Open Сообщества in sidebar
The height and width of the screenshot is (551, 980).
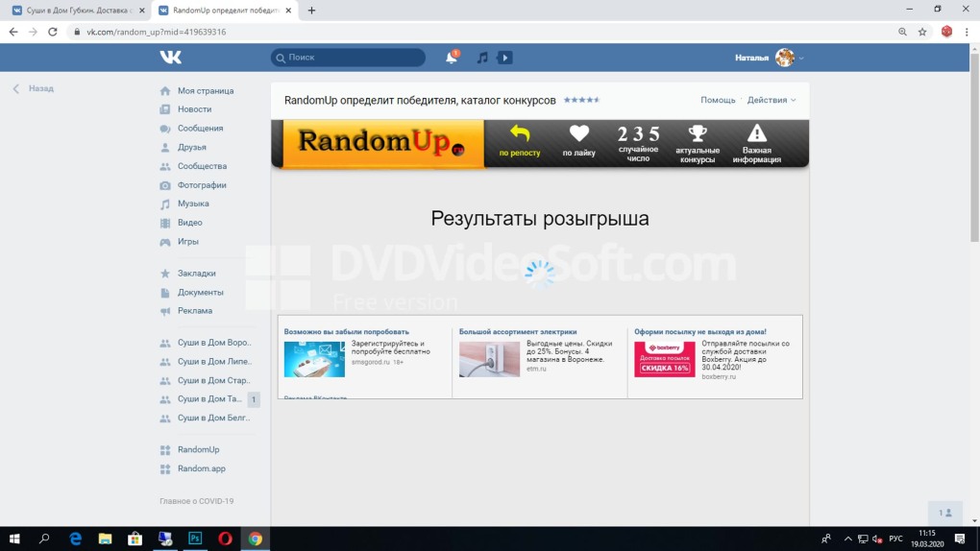click(x=202, y=166)
